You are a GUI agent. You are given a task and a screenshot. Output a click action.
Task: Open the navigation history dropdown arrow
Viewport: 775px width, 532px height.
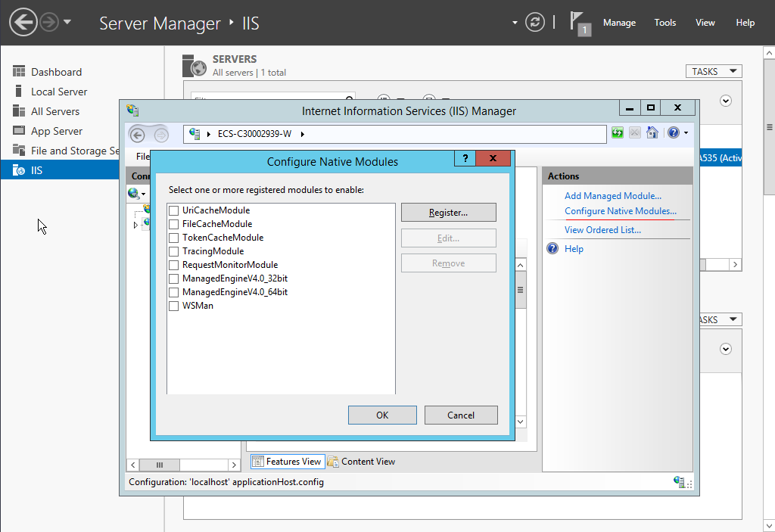(67, 22)
